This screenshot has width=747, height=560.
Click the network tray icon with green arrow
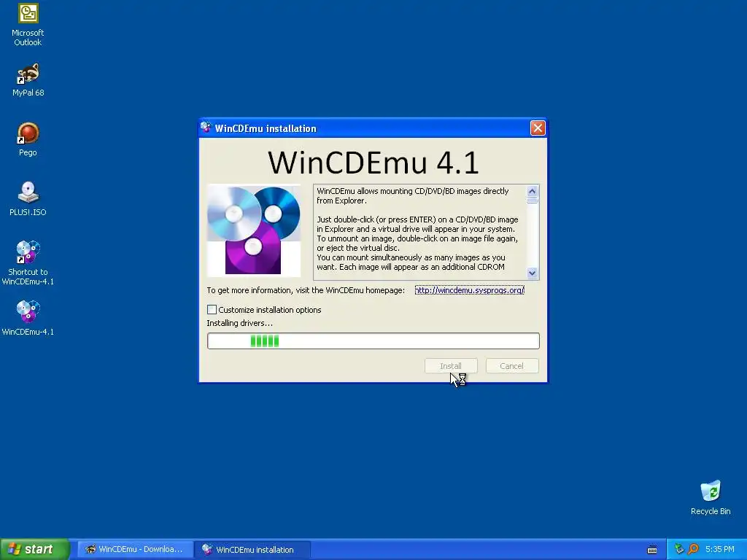point(679,549)
